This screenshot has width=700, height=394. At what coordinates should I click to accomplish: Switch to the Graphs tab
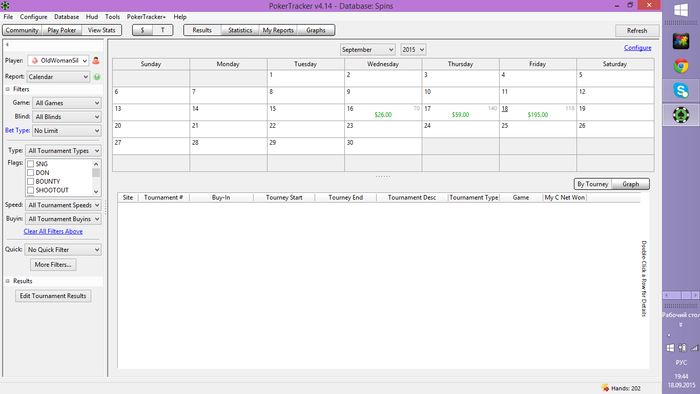316,30
